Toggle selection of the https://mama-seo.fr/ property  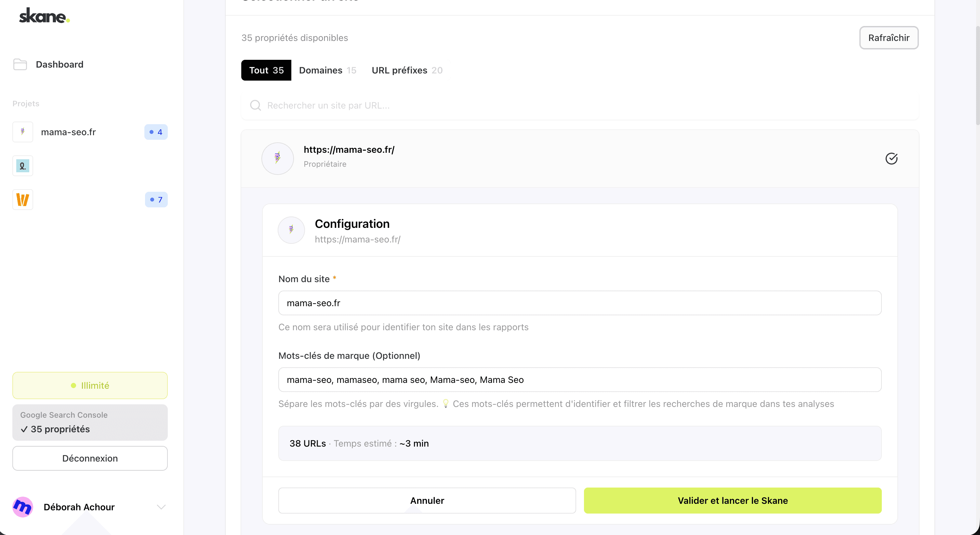[x=892, y=159]
